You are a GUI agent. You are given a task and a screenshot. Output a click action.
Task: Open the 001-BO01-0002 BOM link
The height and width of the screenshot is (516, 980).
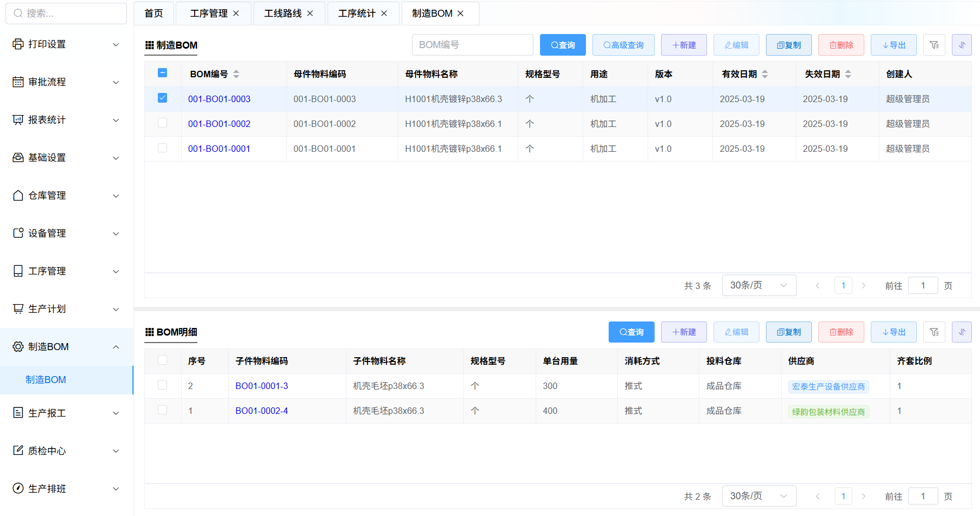[219, 124]
